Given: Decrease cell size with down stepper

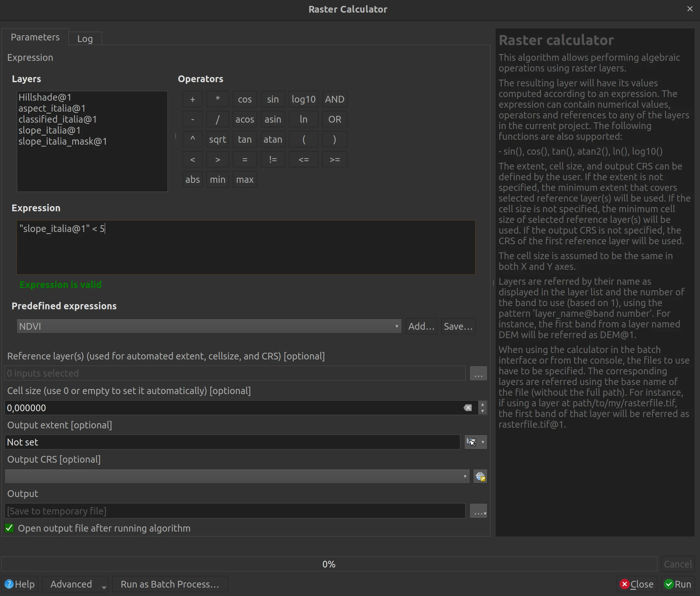Looking at the screenshot, I should coord(482,411).
